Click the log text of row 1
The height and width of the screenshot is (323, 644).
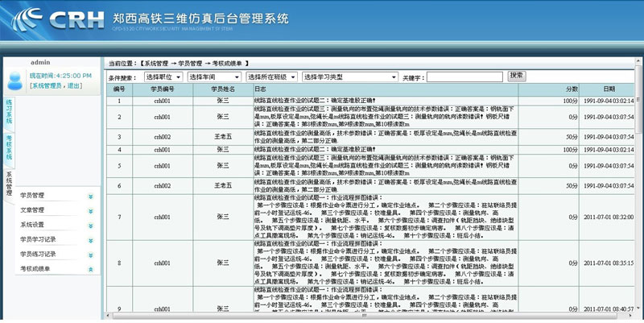pyautogui.click(x=316, y=101)
